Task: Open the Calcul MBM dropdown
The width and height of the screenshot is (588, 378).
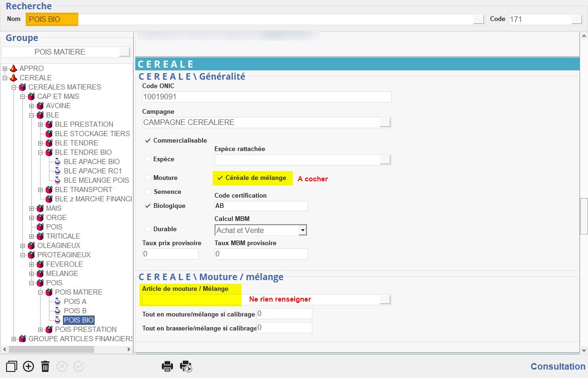Action: (303, 230)
